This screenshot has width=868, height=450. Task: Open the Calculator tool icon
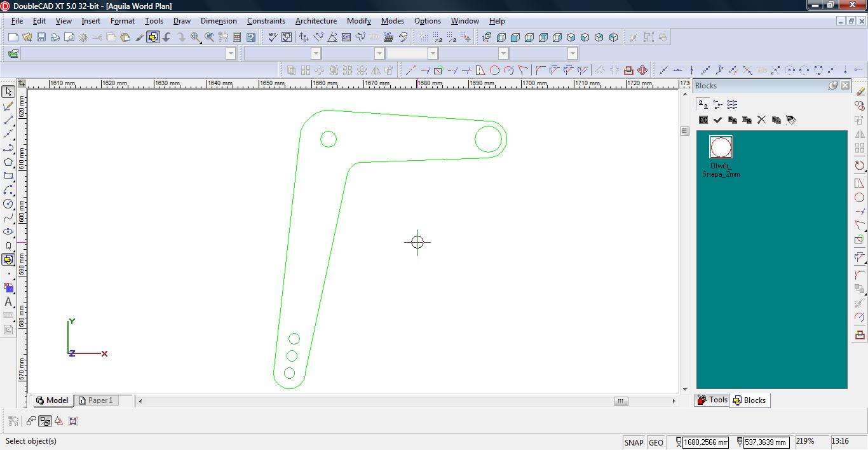point(237,37)
